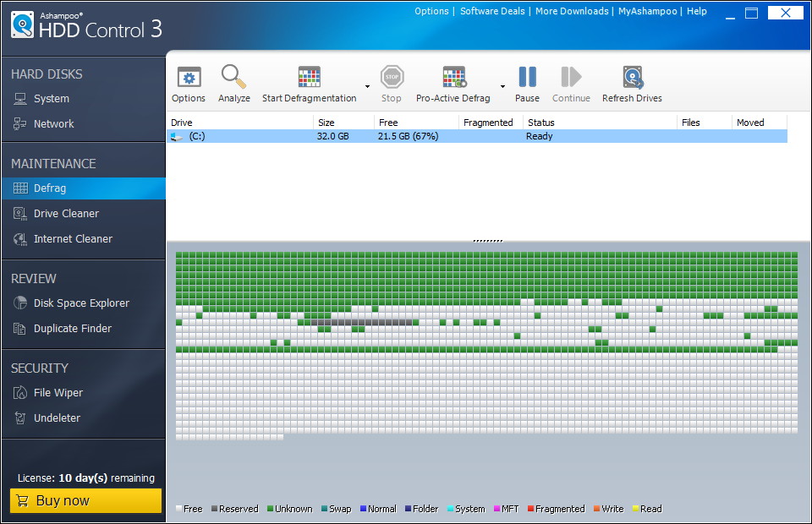Click the System legend cyan swatch

coord(451,509)
